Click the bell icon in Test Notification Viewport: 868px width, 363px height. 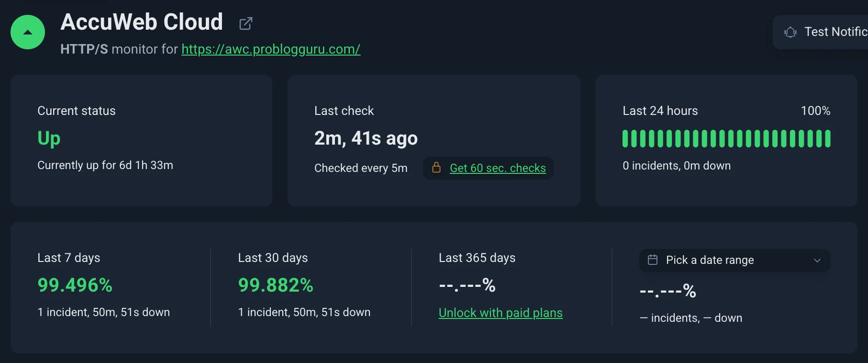(790, 32)
